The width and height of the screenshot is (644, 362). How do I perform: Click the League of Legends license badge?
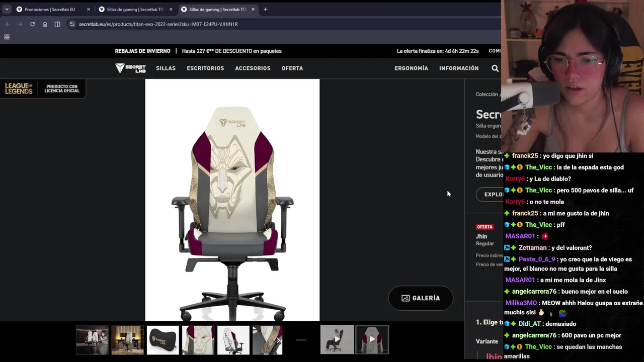click(43, 88)
